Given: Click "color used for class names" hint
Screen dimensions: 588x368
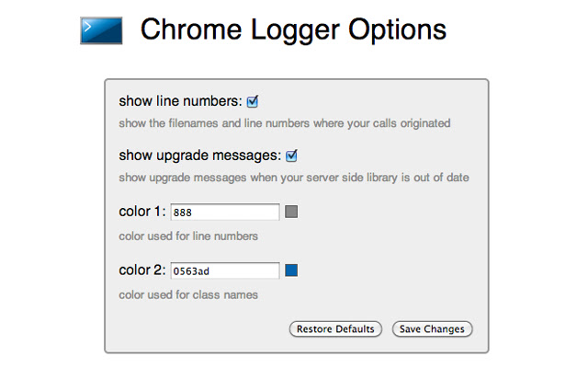Looking at the screenshot, I should pos(188,294).
